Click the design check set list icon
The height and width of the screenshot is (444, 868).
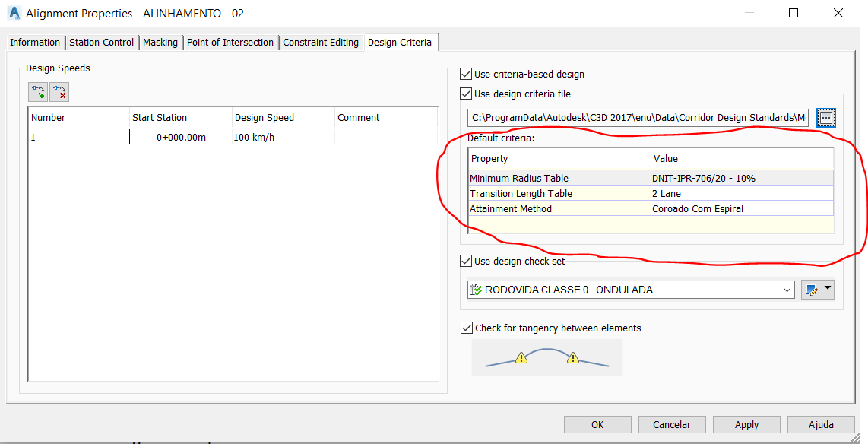click(476, 290)
